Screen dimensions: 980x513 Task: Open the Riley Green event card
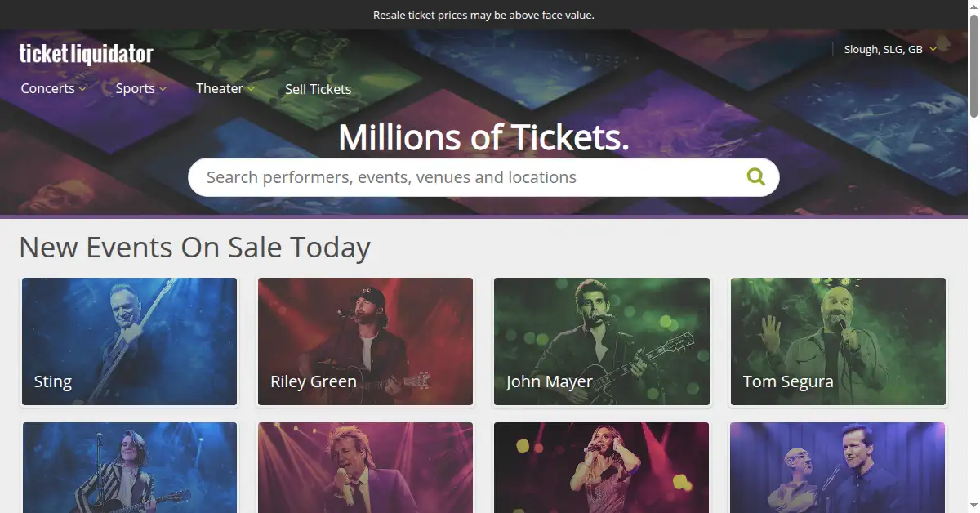tap(365, 341)
